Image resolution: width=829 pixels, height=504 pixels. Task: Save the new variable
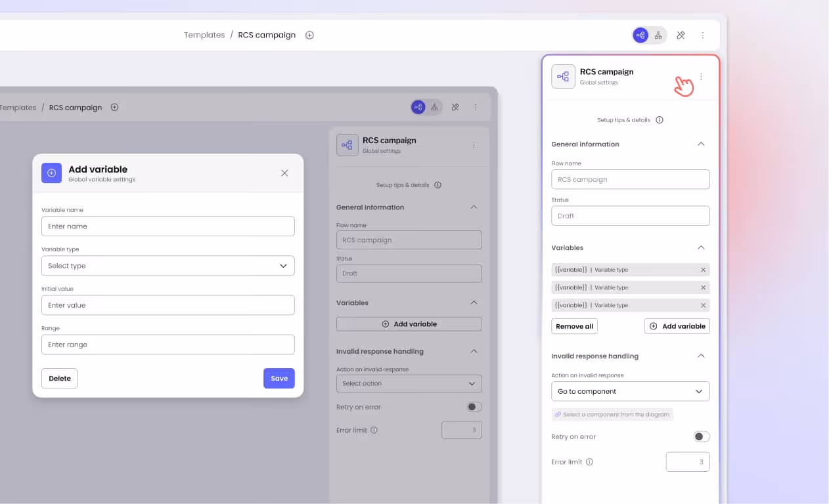279,379
